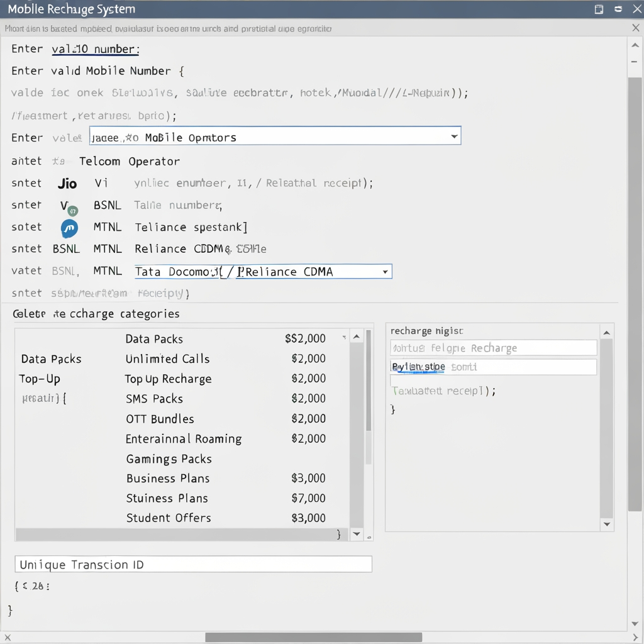The image size is (644, 644).
Task: Select Top Up Recharge plan
Action: click(x=225, y=379)
